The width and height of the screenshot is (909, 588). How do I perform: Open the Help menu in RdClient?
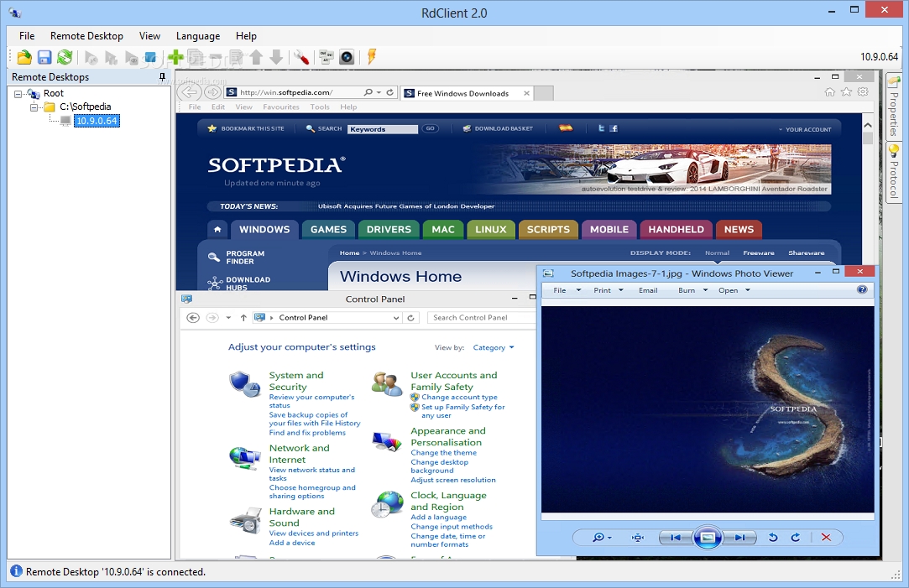tap(246, 36)
